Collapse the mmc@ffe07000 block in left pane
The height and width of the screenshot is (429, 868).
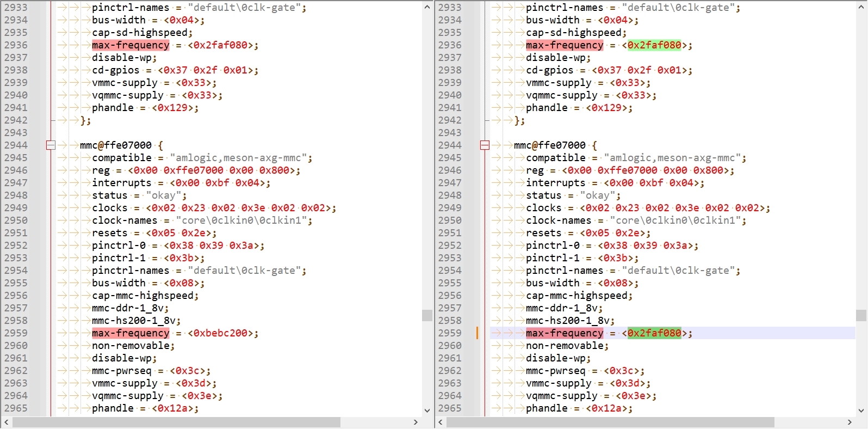tap(51, 145)
